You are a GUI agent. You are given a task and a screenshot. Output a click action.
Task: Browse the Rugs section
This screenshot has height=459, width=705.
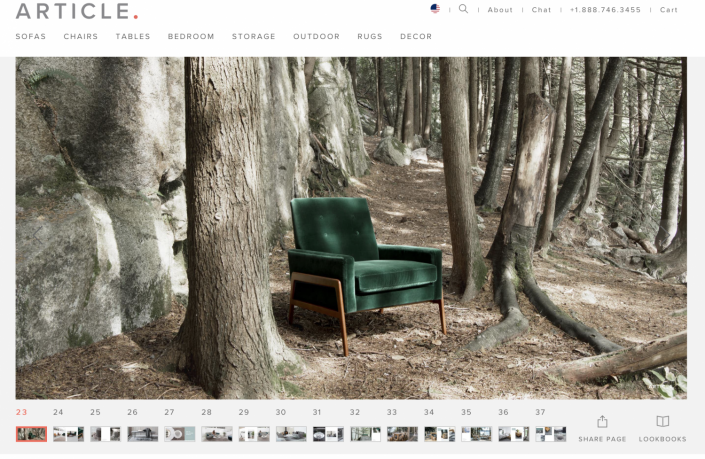pyautogui.click(x=370, y=37)
